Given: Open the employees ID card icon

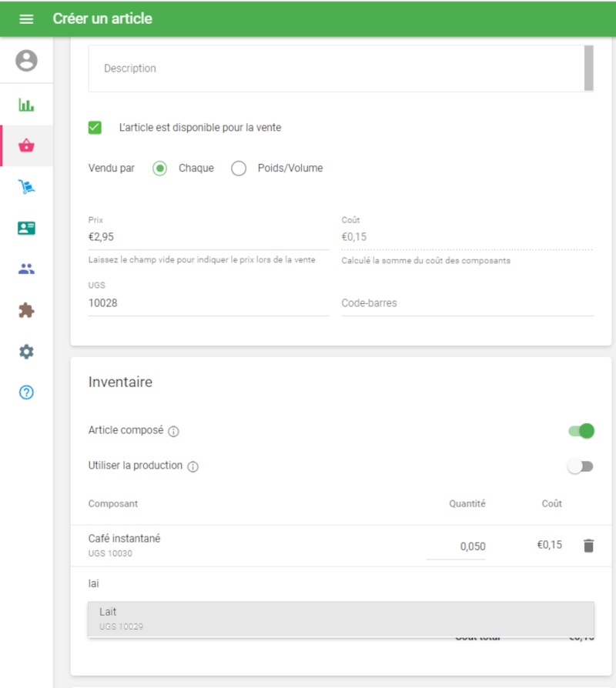Looking at the screenshot, I should [x=26, y=228].
